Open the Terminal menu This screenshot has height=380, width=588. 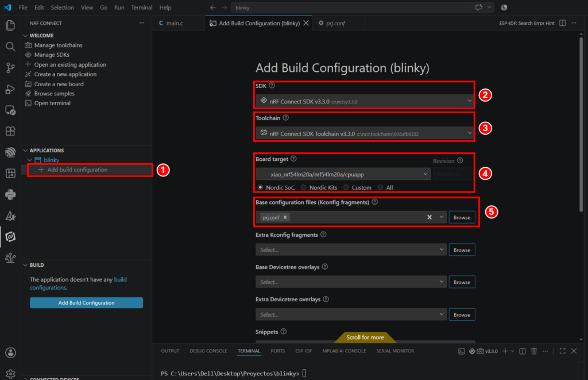(141, 7)
